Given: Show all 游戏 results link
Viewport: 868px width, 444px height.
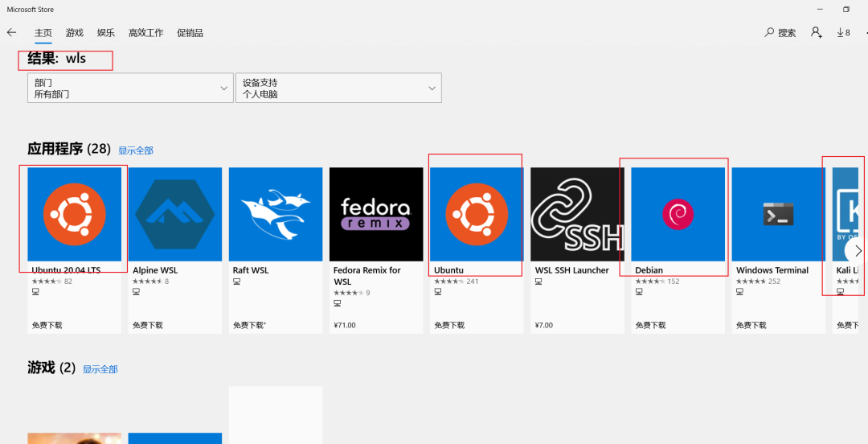Looking at the screenshot, I should pyautogui.click(x=100, y=369).
